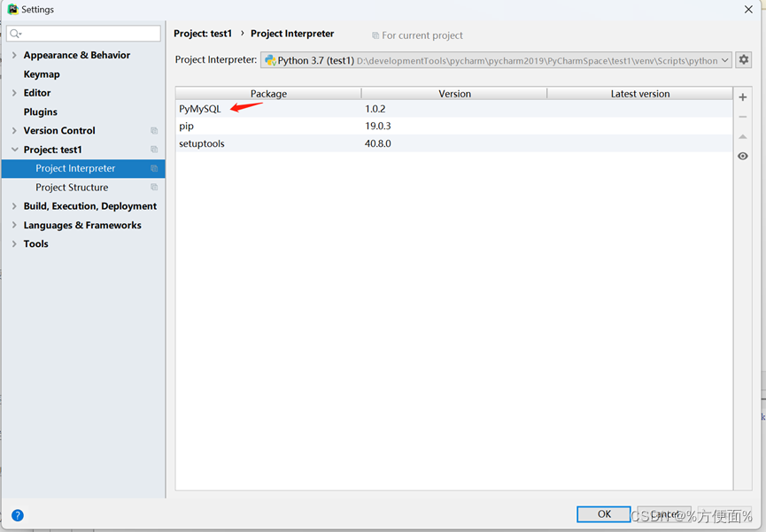Collapse the Project: test1 section
This screenshot has width=766, height=532.
(14, 150)
